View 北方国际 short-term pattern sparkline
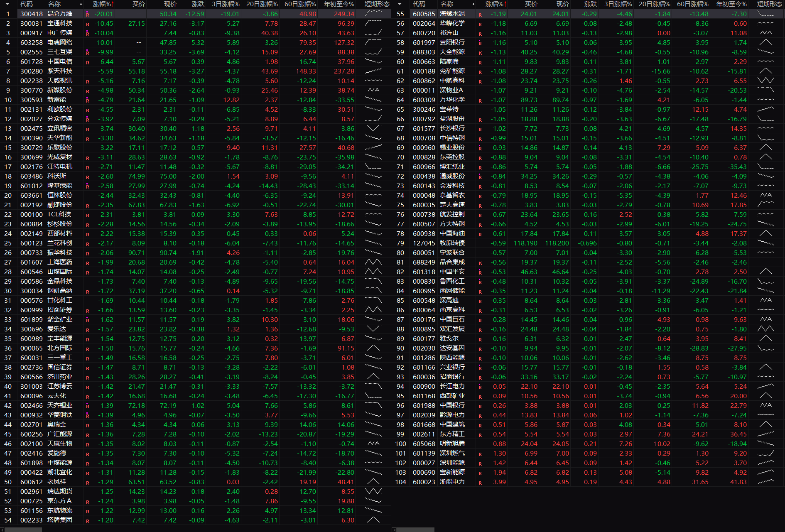785x532 pixels. tap(373, 348)
